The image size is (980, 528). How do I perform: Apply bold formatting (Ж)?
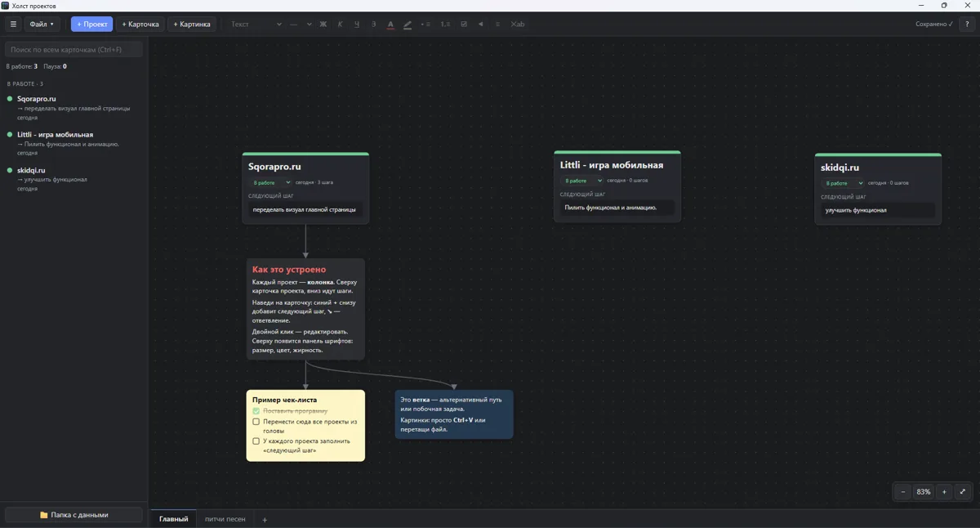click(x=323, y=24)
